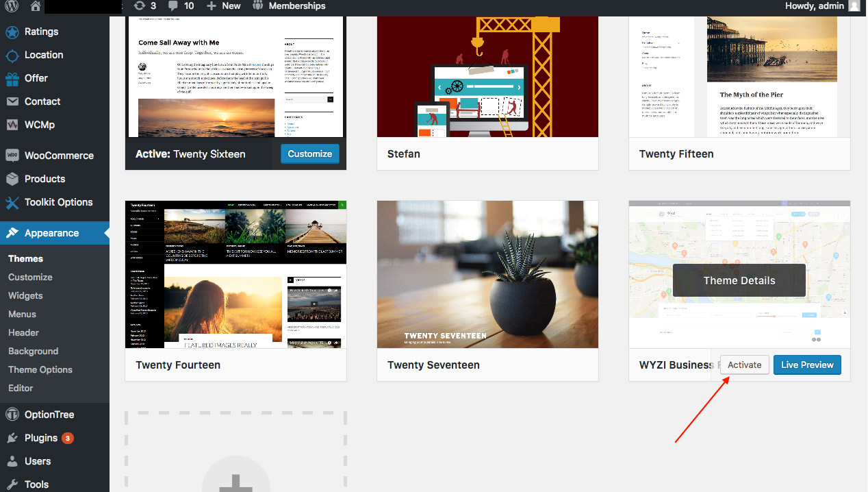The image size is (868, 492).
Task: Click the Offer gift icon
Action: tap(12, 79)
